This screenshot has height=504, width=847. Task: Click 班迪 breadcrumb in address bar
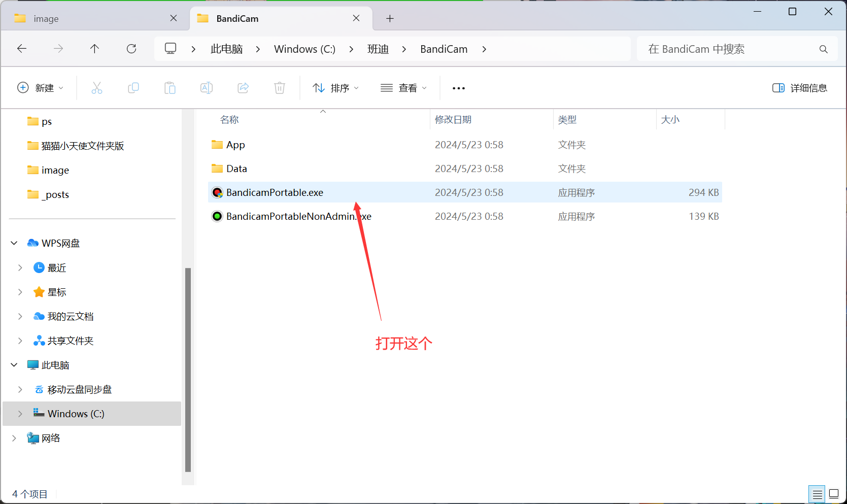pos(378,49)
